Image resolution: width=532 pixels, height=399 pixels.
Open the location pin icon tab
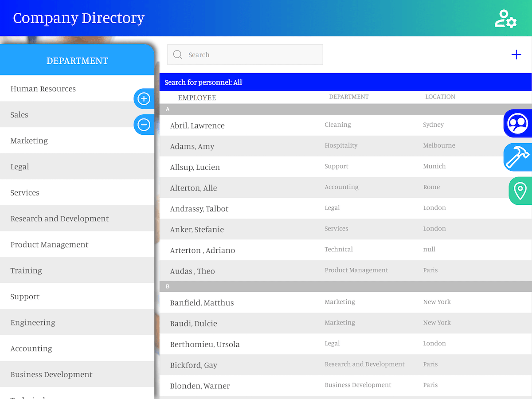click(520, 191)
